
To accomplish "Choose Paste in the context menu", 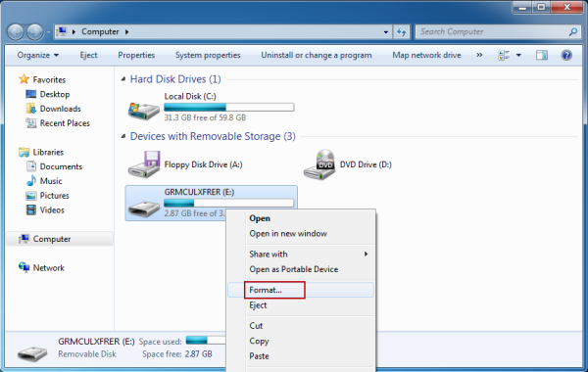I will tap(301, 356).
